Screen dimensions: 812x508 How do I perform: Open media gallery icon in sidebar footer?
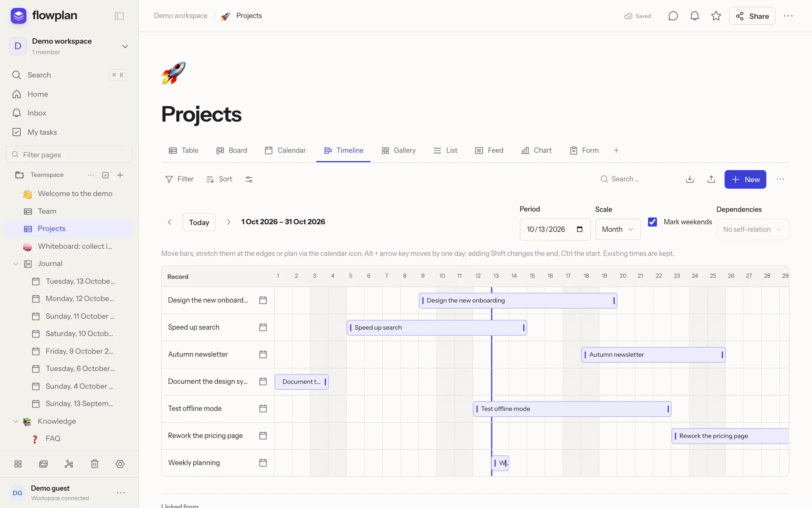44,464
